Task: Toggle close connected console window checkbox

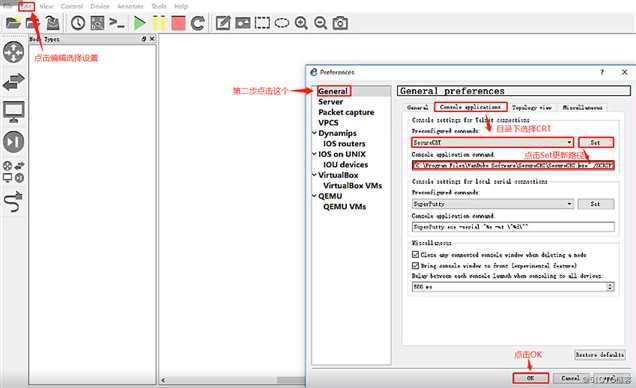Action: pyautogui.click(x=415, y=255)
